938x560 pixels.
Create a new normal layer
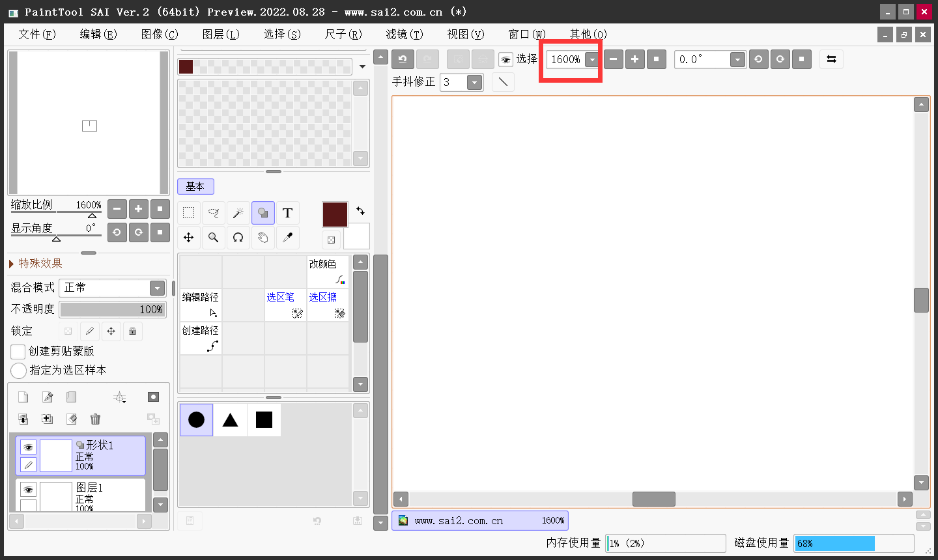click(x=23, y=397)
